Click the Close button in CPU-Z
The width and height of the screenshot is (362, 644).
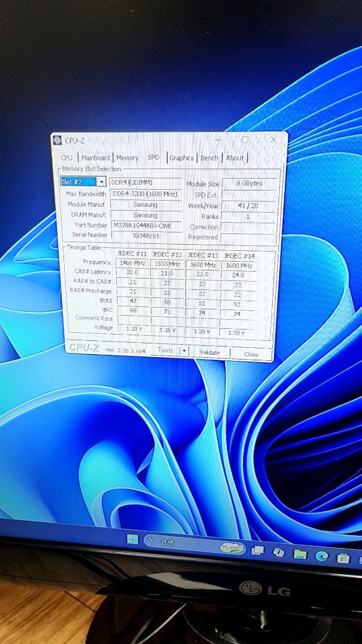tap(251, 354)
